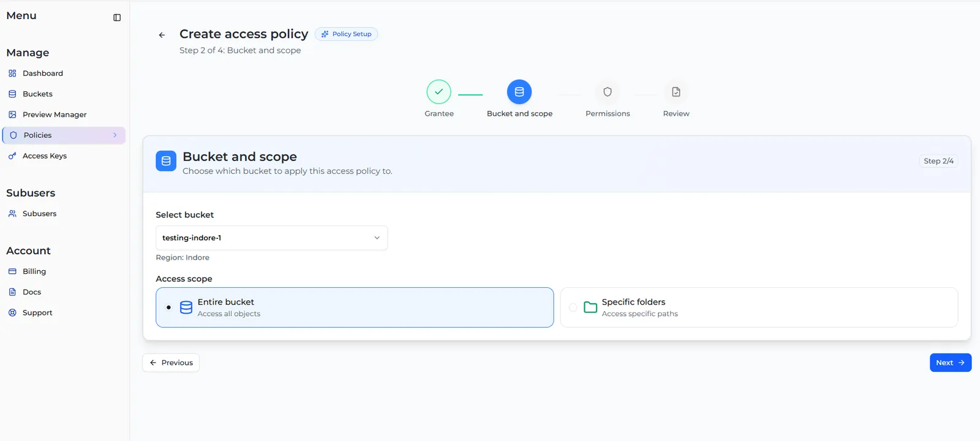Viewport: 980px width, 441px height.
Task: Click the Policy Setup badge
Action: click(346, 34)
